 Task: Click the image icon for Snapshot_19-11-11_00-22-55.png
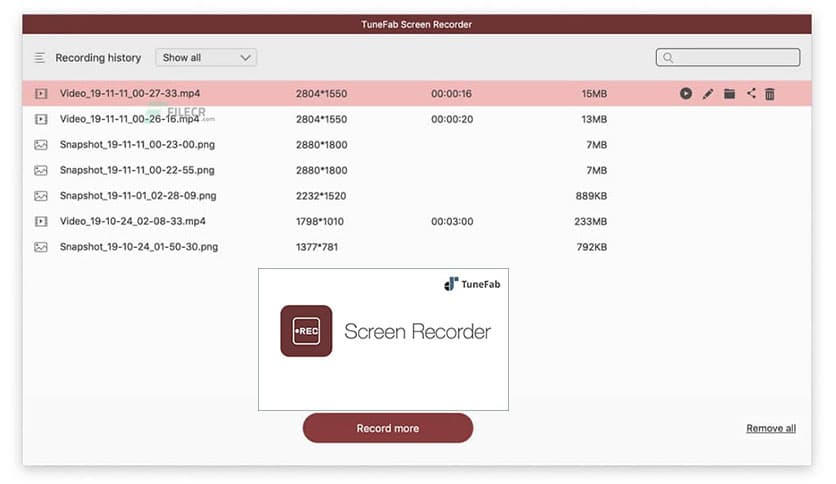tap(41, 171)
